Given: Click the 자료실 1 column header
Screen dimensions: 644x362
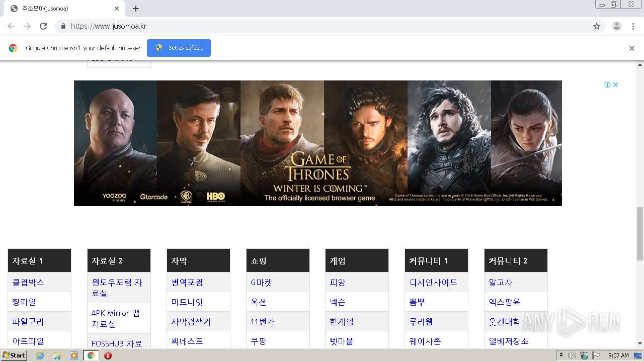Looking at the screenshot, I should (39, 260).
